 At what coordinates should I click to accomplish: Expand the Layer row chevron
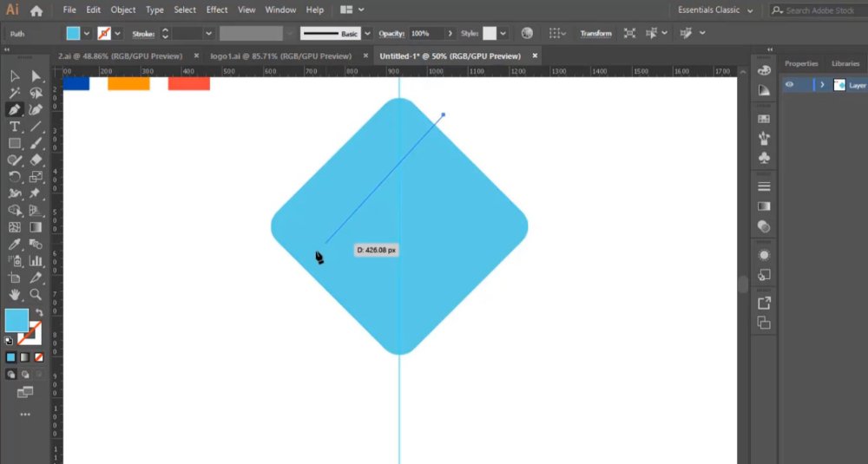[x=822, y=85]
